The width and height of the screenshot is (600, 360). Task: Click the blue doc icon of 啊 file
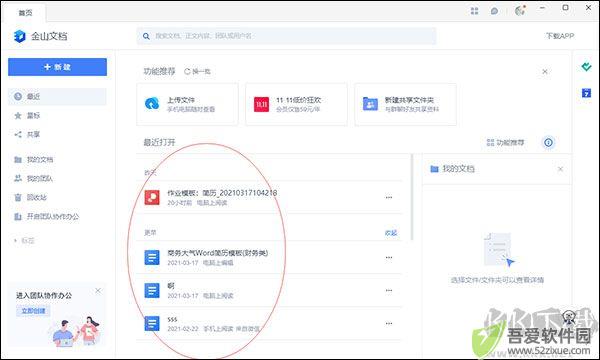(x=152, y=290)
